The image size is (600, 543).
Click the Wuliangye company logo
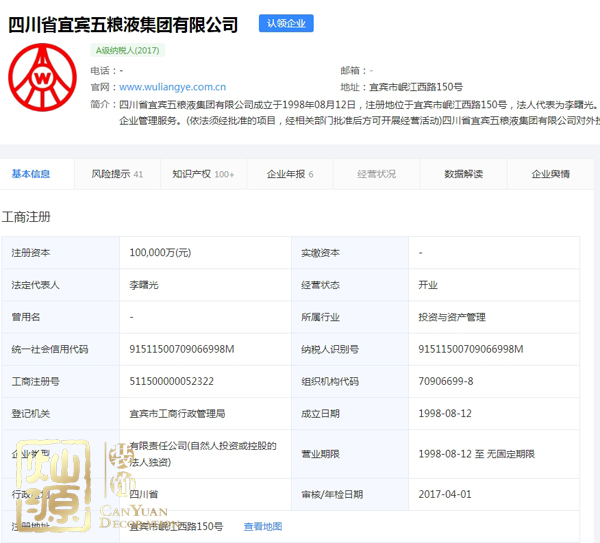click(42, 77)
